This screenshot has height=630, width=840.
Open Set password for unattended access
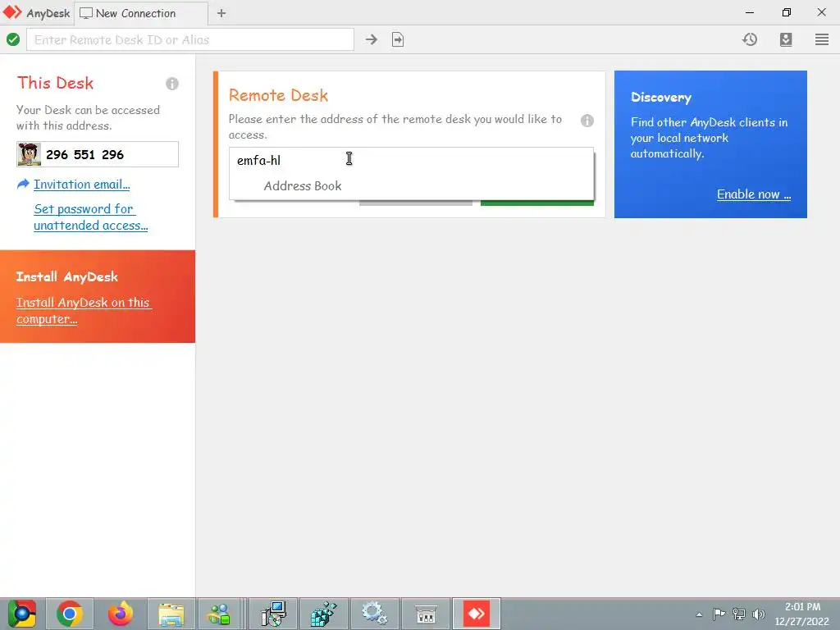90,217
